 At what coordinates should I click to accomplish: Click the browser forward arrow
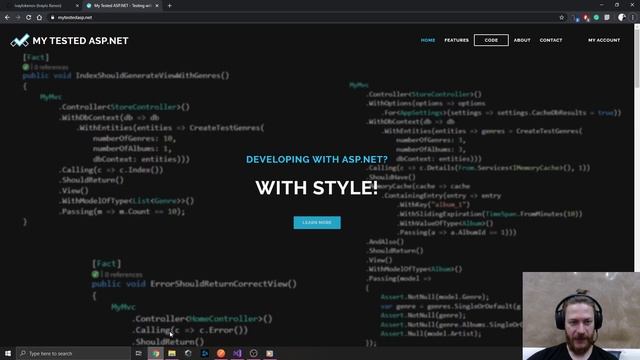[x=18, y=18]
